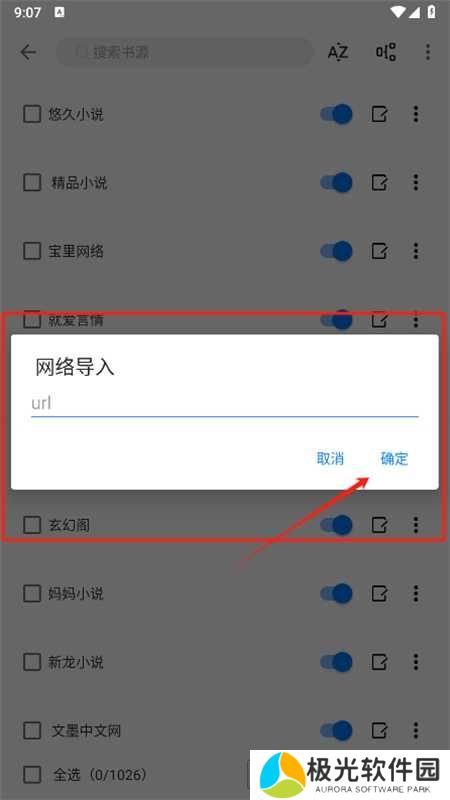The height and width of the screenshot is (800, 450).
Task: Open more options for 妈妈小说
Action: coord(416,593)
